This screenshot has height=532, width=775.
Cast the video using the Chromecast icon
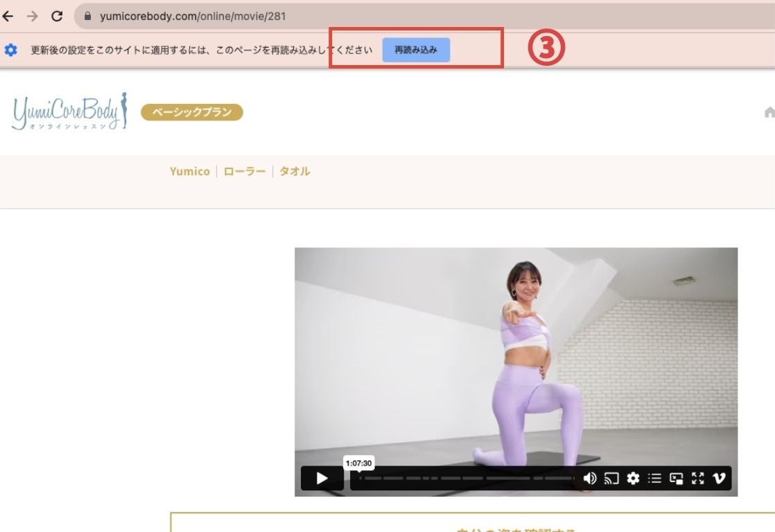point(611,478)
